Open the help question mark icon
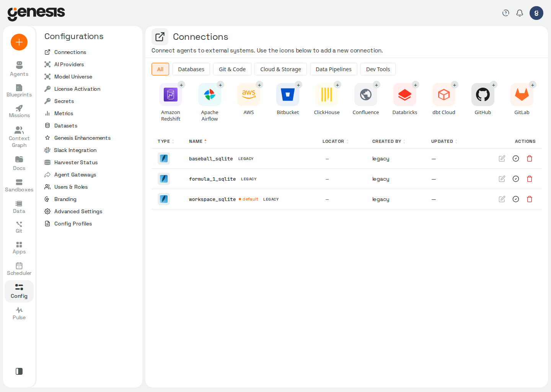 tap(506, 13)
